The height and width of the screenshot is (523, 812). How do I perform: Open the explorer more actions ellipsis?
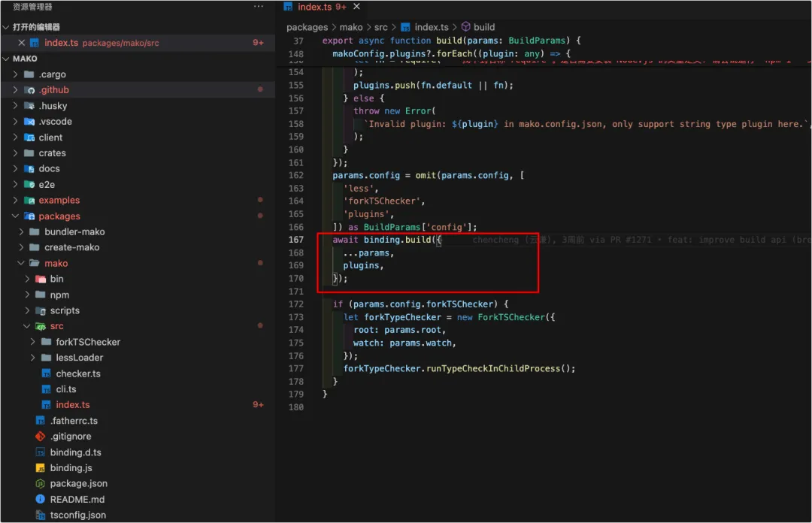tap(259, 7)
